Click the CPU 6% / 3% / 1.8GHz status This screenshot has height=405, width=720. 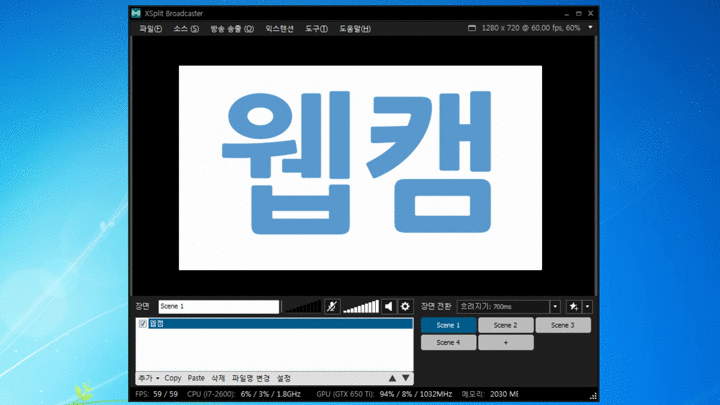tap(244, 394)
